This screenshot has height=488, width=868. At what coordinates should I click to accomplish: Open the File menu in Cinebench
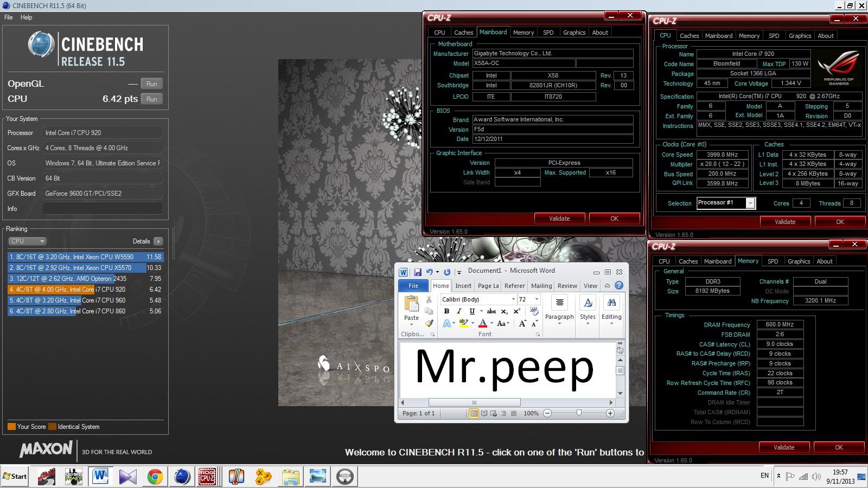pos(9,17)
